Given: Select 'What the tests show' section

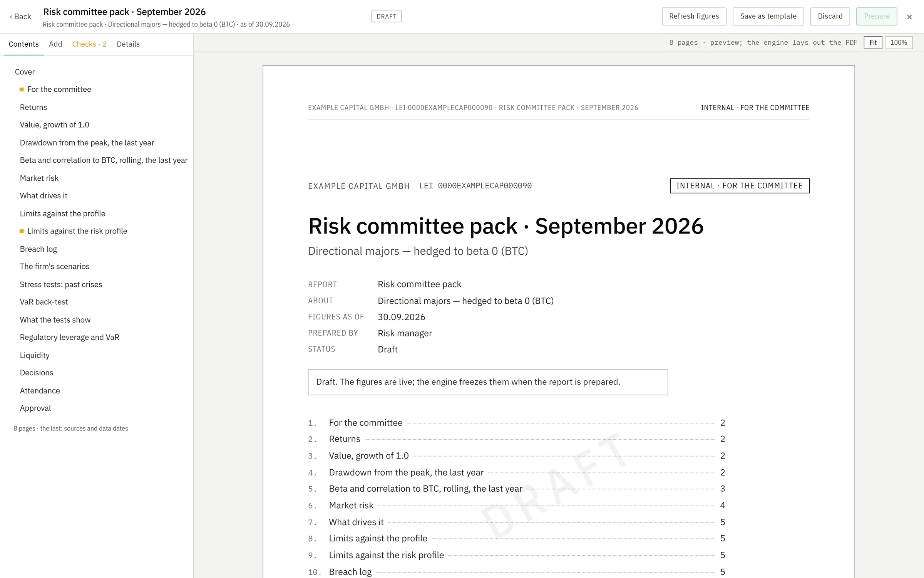Looking at the screenshot, I should point(55,320).
